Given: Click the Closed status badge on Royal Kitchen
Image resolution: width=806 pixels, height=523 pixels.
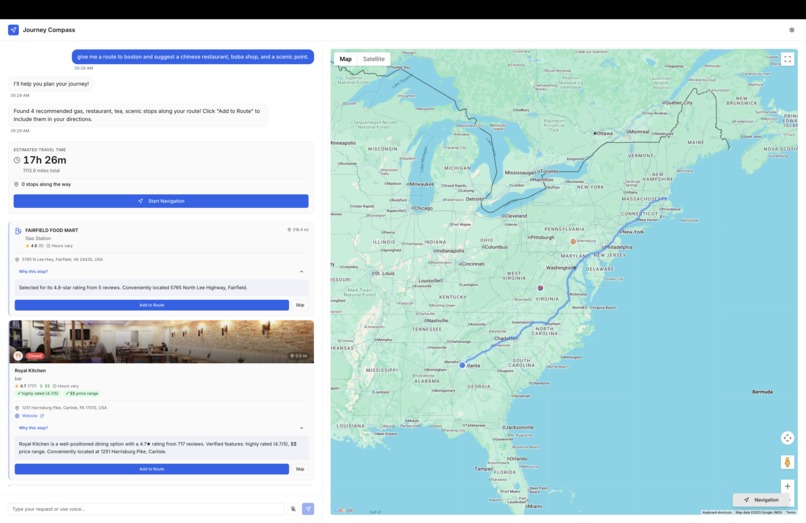Looking at the screenshot, I should click(x=35, y=356).
